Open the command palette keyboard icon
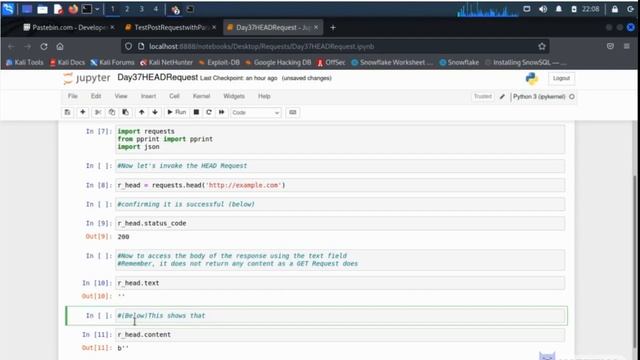The image size is (640, 360). pyautogui.click(x=293, y=112)
